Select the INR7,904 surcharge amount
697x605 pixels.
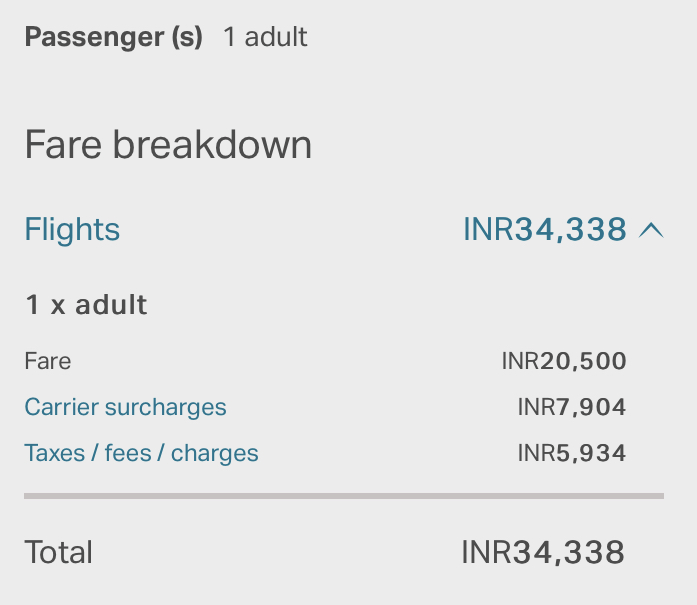[x=572, y=407]
